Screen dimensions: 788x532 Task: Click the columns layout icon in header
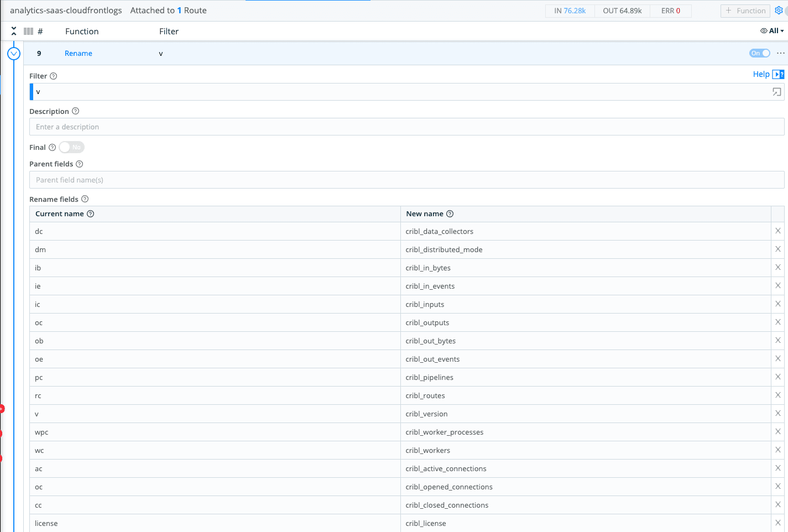tap(28, 32)
